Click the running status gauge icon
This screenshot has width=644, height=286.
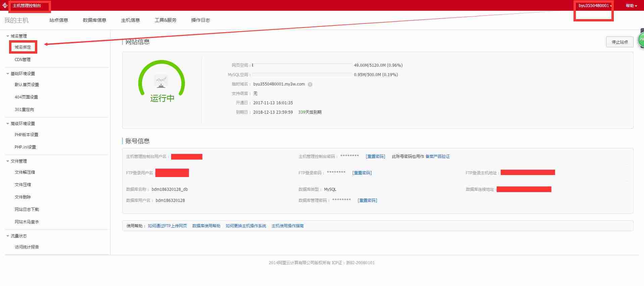click(x=161, y=81)
